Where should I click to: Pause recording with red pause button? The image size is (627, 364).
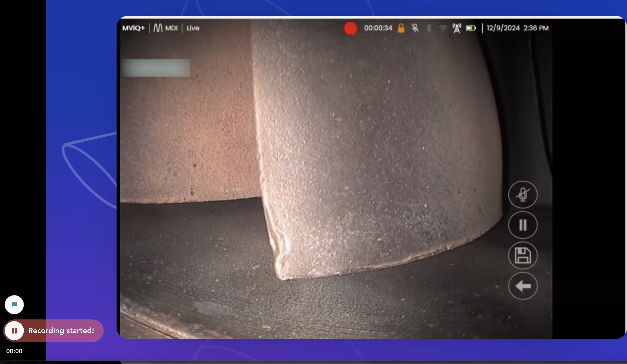tap(14, 330)
